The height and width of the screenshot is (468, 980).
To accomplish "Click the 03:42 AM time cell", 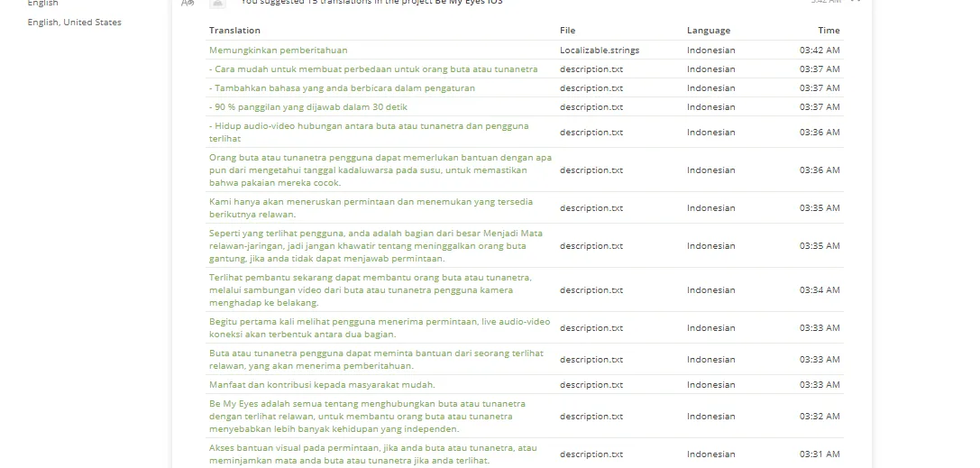I will click(820, 50).
